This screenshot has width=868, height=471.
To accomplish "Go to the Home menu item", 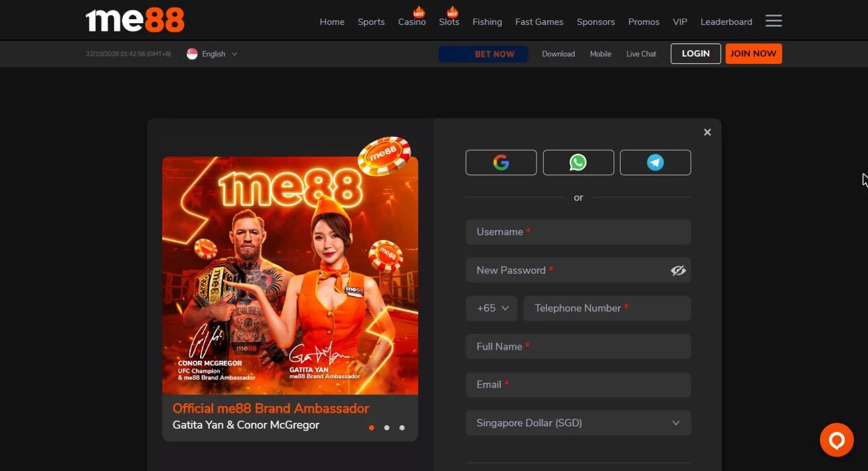I will (332, 22).
